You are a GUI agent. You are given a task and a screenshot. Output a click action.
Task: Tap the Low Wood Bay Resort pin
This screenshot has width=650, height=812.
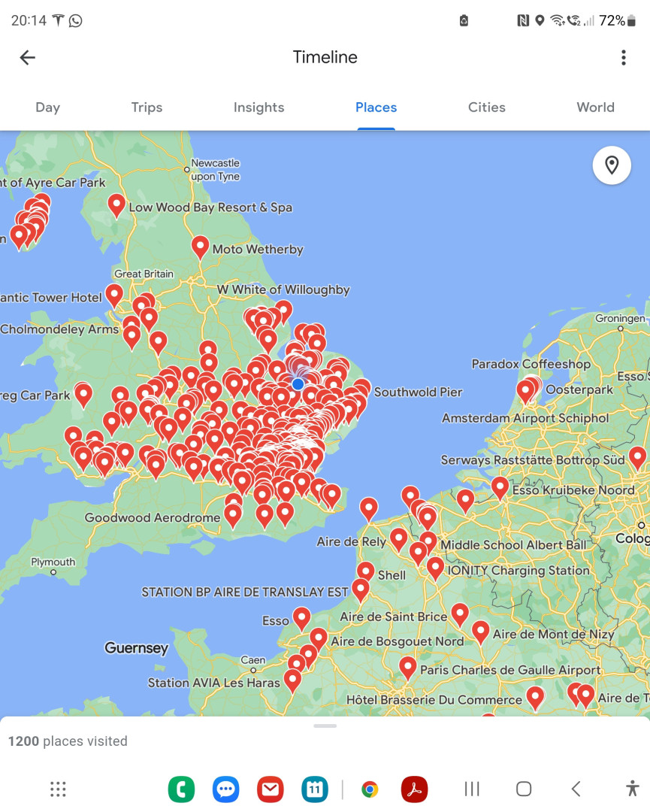pos(116,205)
